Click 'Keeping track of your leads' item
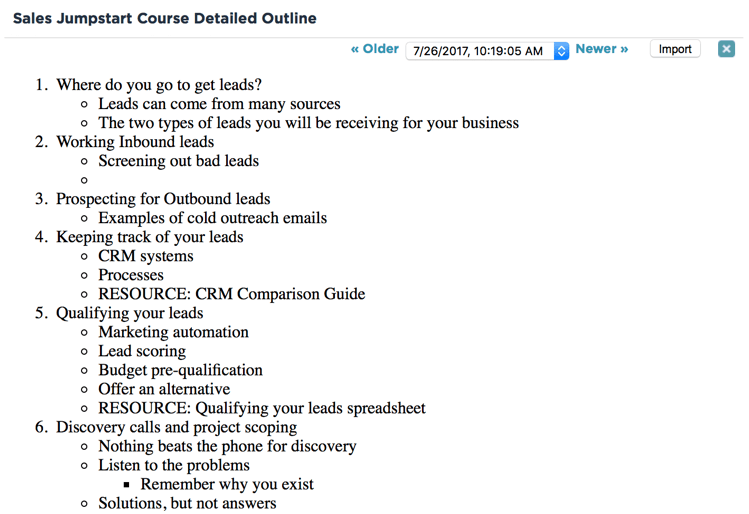 [x=150, y=237]
